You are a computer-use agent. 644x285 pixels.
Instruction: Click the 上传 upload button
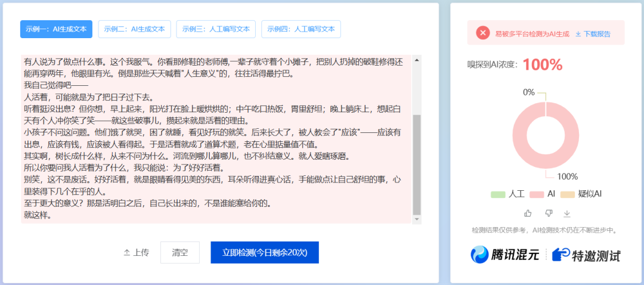pos(136,252)
